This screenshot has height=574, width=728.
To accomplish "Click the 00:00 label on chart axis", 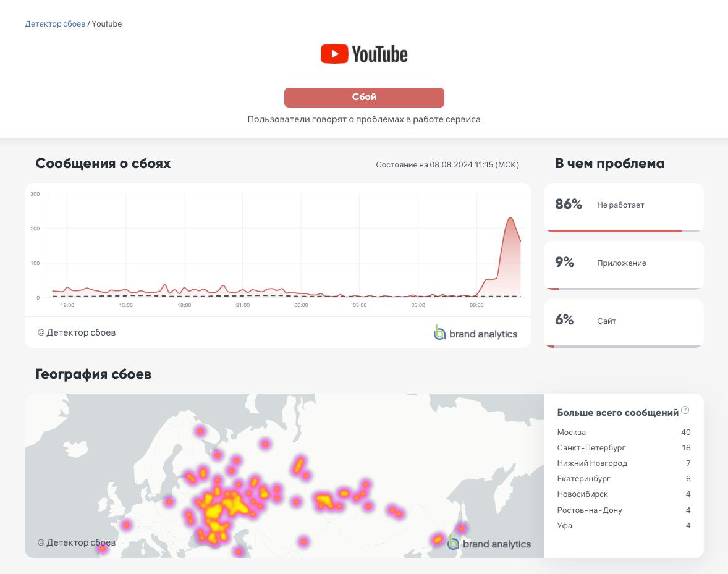I will pyautogui.click(x=301, y=305).
